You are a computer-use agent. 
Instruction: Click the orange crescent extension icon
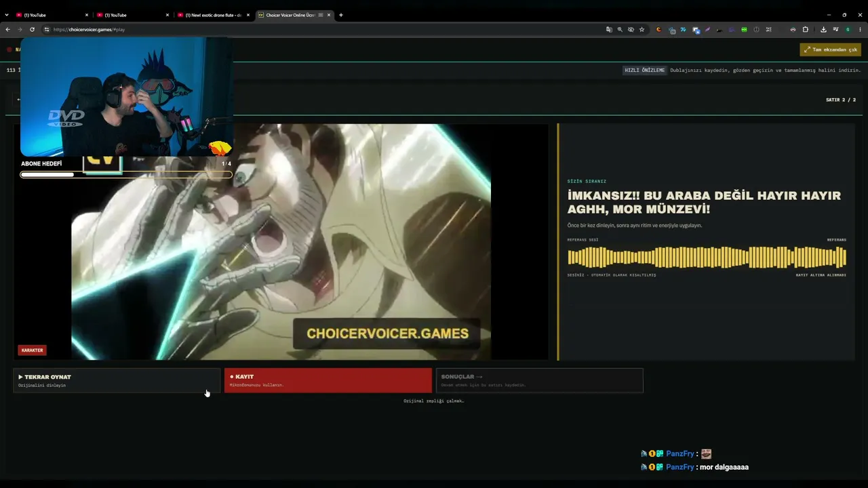pos(658,29)
